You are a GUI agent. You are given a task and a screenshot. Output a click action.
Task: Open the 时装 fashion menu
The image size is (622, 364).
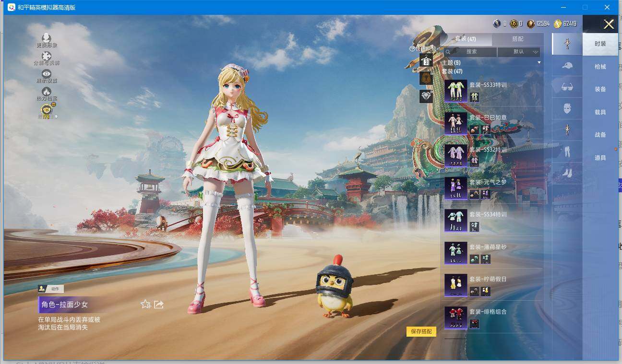tap(600, 44)
